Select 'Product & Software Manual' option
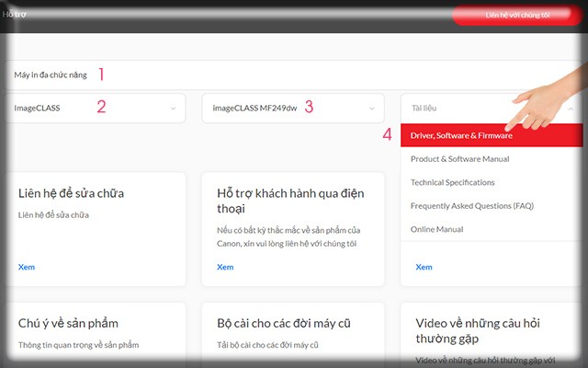The height and width of the screenshot is (368, 588). coord(492,159)
